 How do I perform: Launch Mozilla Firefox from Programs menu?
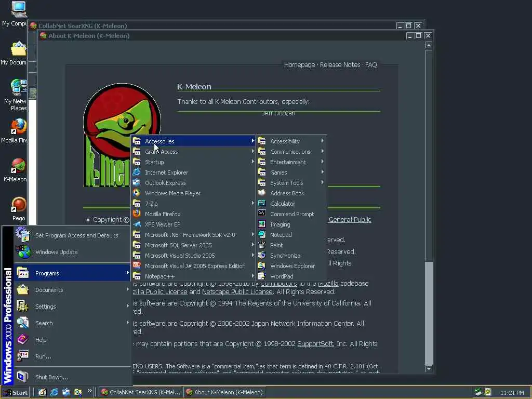coord(193,214)
